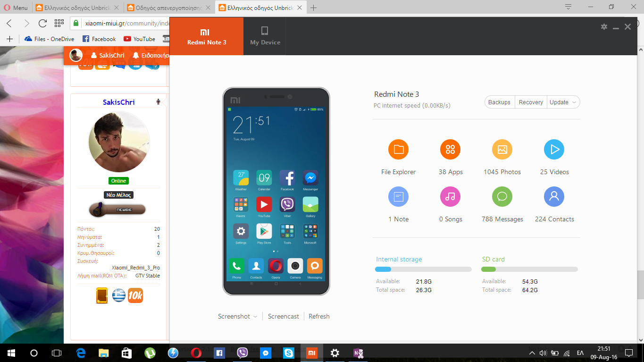Click the Internal storage usage bar
Screen dimensions: 644x362
[x=423, y=269]
